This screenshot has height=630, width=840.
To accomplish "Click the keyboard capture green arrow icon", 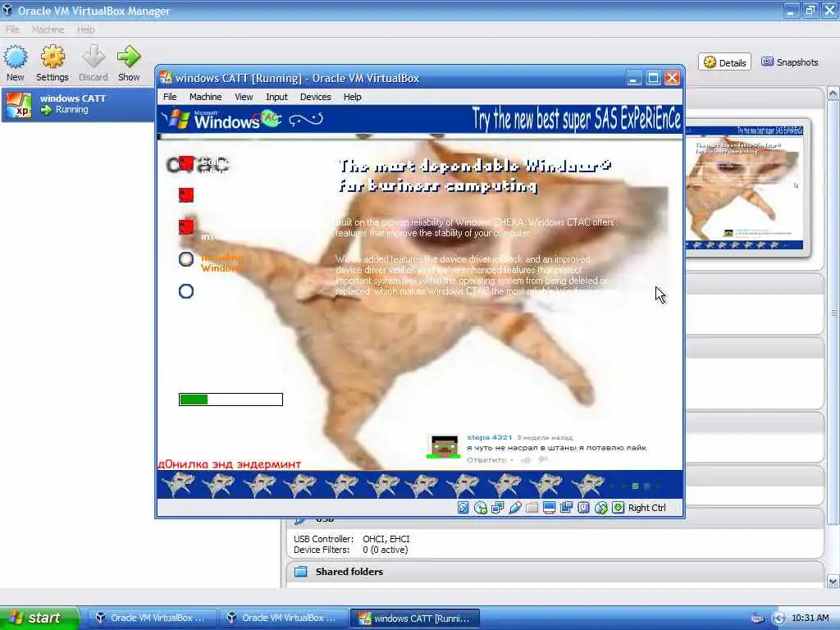I will 619,508.
